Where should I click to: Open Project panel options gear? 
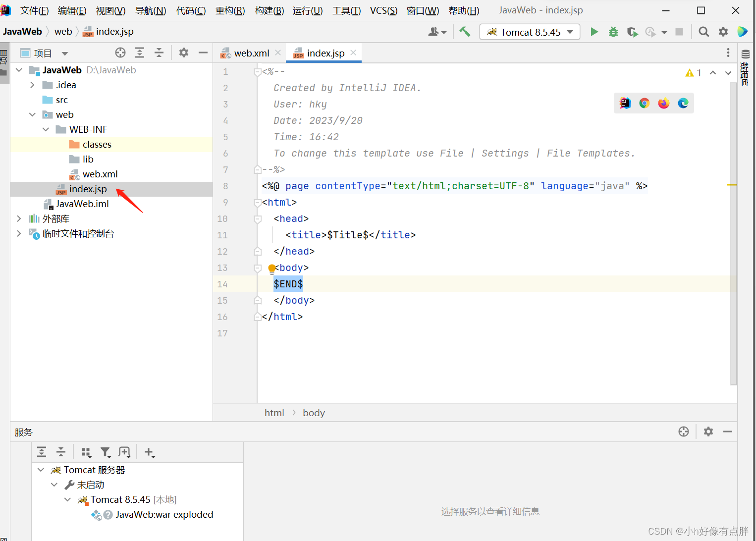click(x=184, y=53)
